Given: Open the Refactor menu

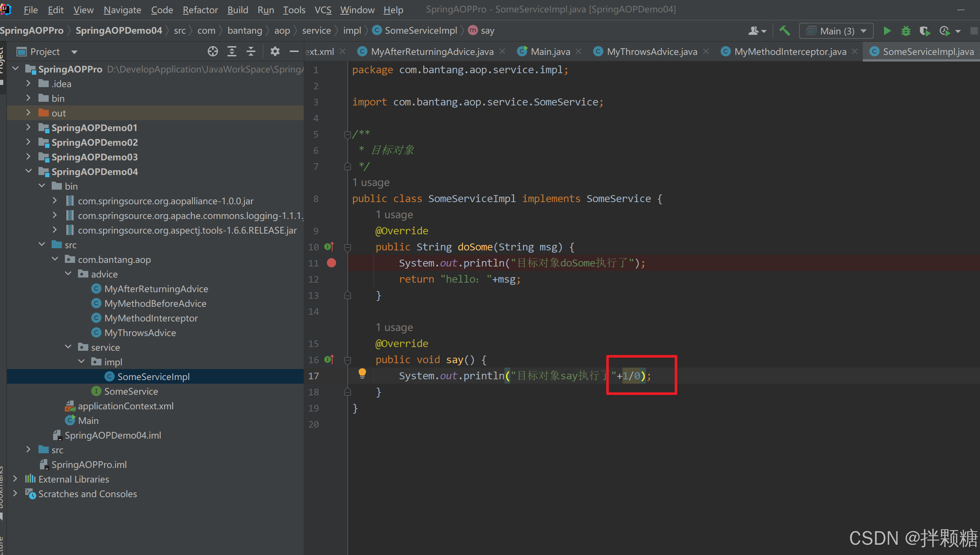Looking at the screenshot, I should click(x=200, y=10).
